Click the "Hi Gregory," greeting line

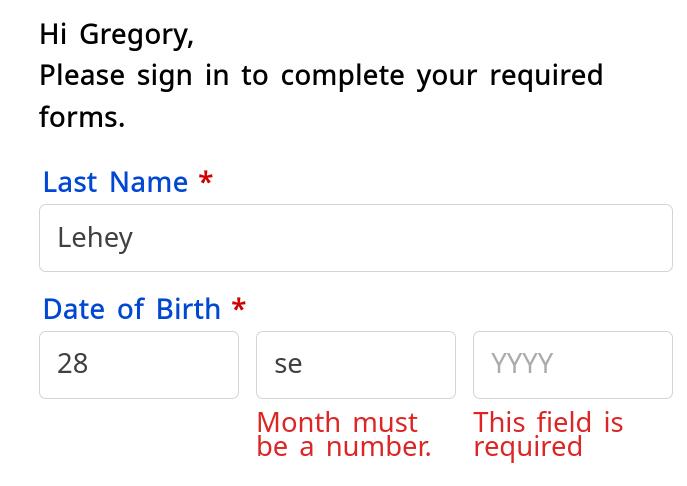pyautogui.click(x=116, y=34)
